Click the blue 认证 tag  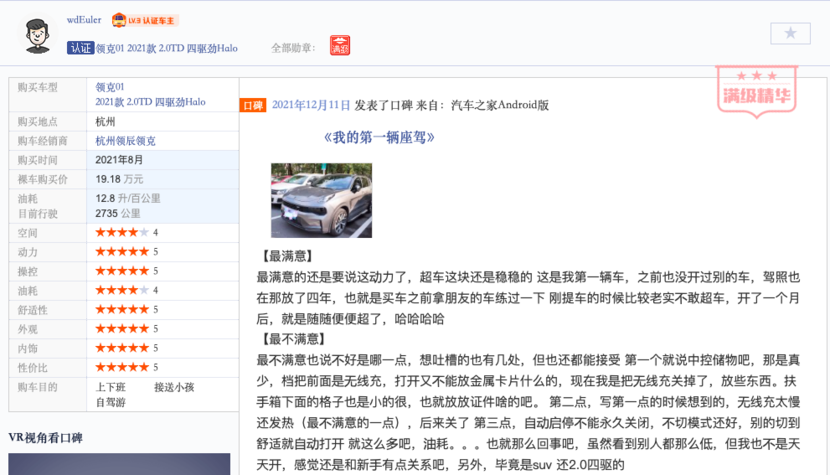coord(80,48)
